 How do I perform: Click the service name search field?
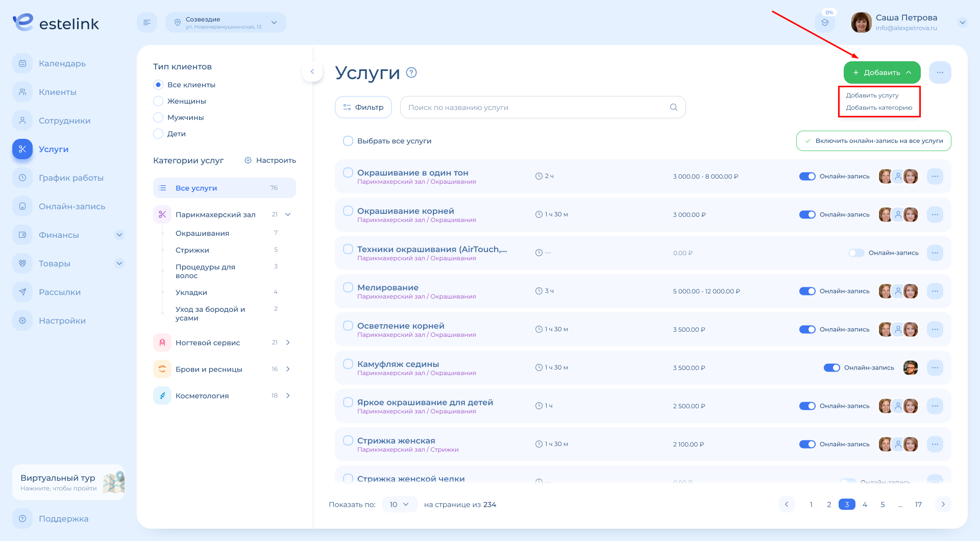536,107
